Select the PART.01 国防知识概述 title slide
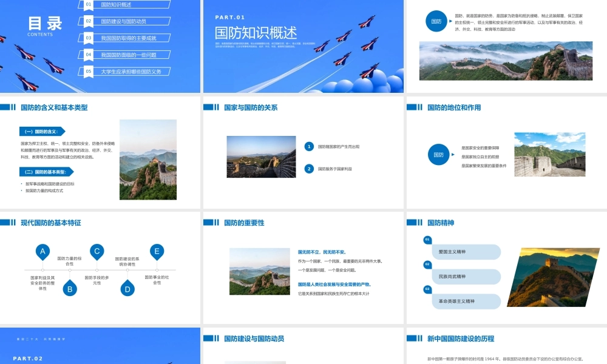 (x=303, y=46)
